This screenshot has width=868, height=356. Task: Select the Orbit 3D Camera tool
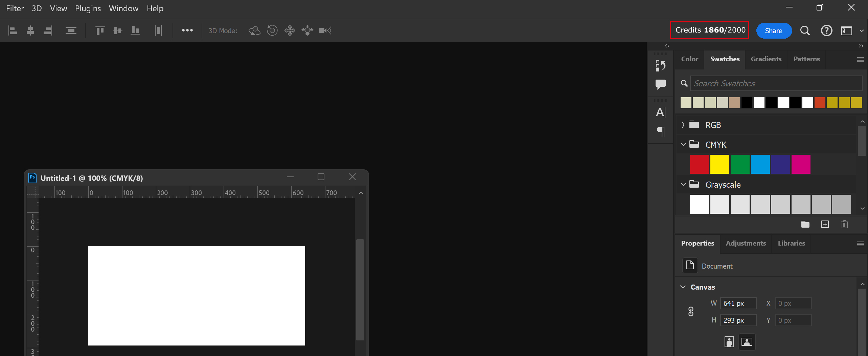pos(254,30)
